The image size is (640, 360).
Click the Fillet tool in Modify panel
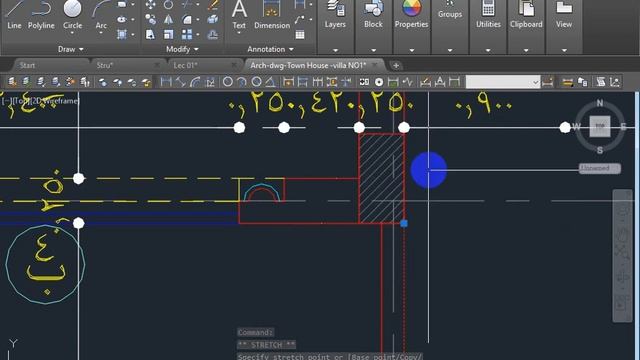pos(187,19)
